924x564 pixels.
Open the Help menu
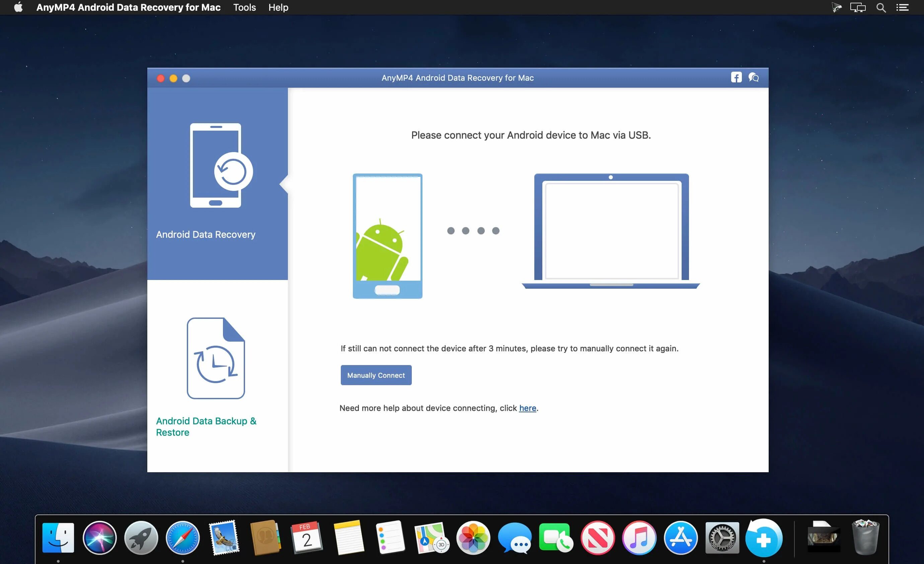coord(278,7)
